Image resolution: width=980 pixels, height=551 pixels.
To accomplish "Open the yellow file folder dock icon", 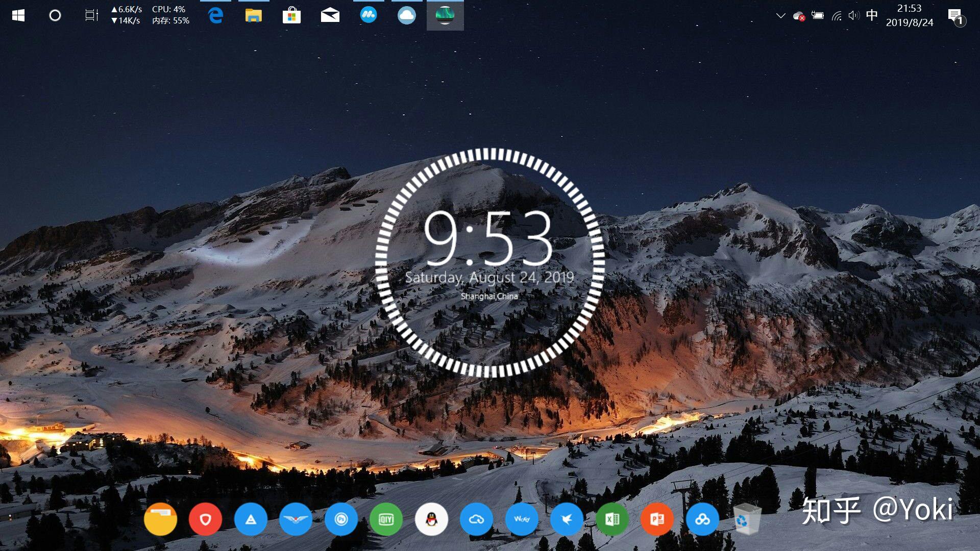I will (x=160, y=519).
